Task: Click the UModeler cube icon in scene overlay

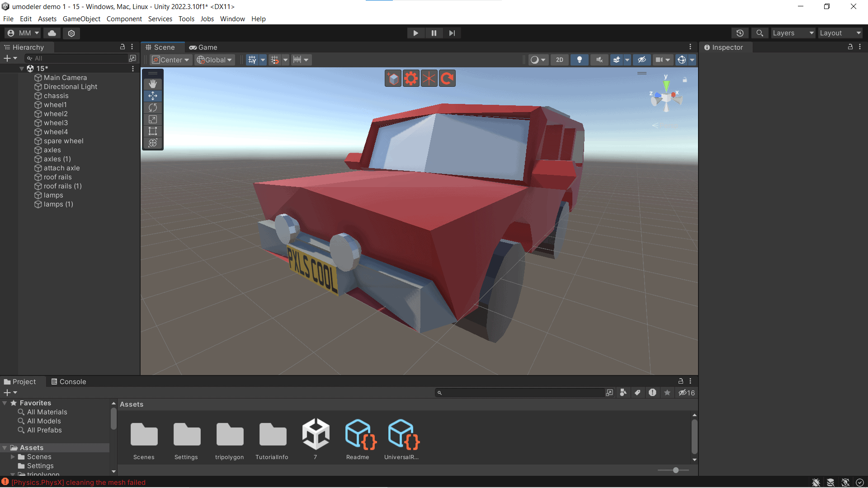Action: 393,79
